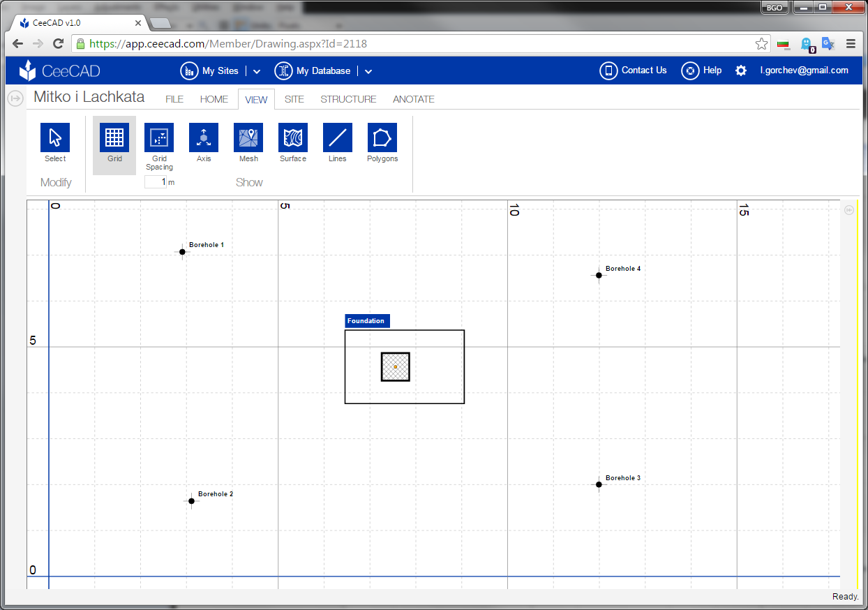The width and height of the screenshot is (868, 610).
Task: Open My Sites
Action: point(210,70)
